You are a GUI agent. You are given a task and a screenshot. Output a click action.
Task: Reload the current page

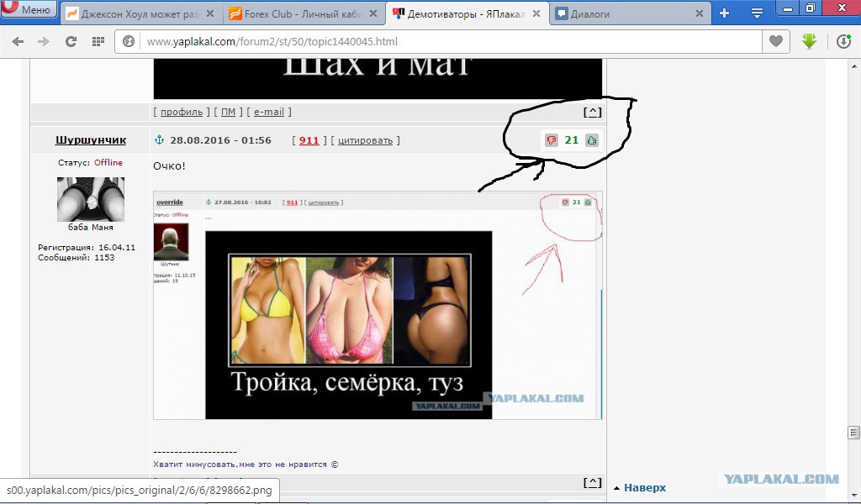[71, 41]
